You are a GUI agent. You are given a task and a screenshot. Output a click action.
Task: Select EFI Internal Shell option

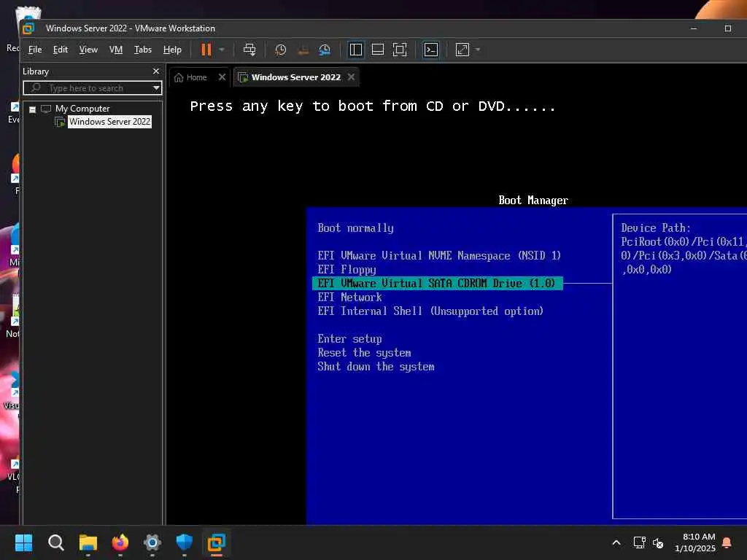(x=430, y=311)
